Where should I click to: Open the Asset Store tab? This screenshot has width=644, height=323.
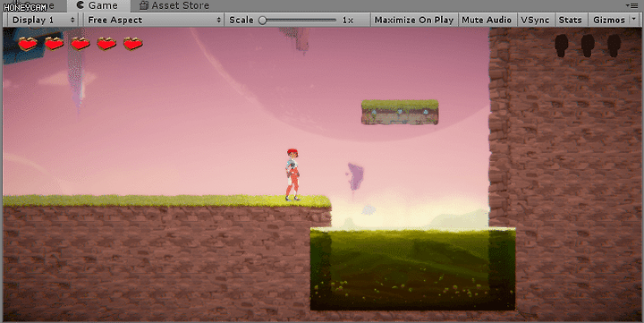click(174, 5)
